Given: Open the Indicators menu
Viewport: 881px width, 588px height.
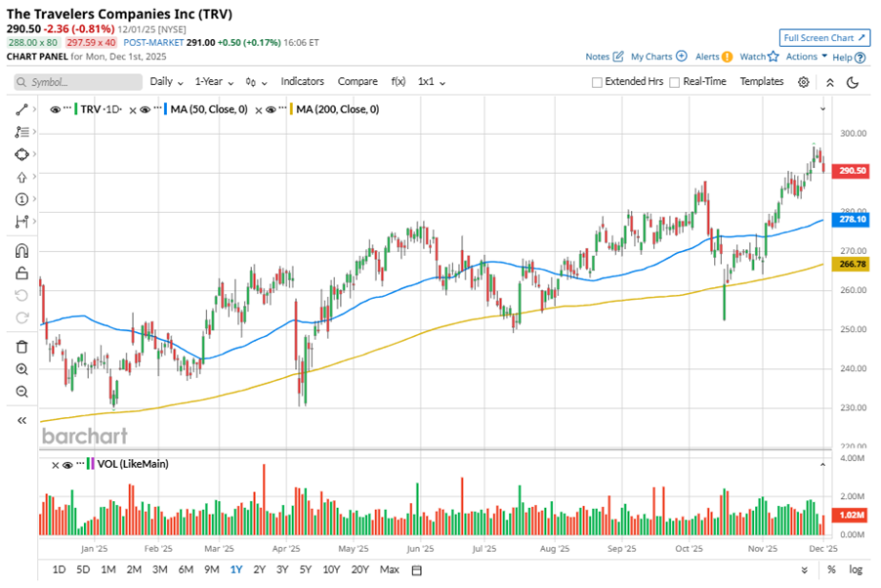Looking at the screenshot, I should (x=302, y=82).
